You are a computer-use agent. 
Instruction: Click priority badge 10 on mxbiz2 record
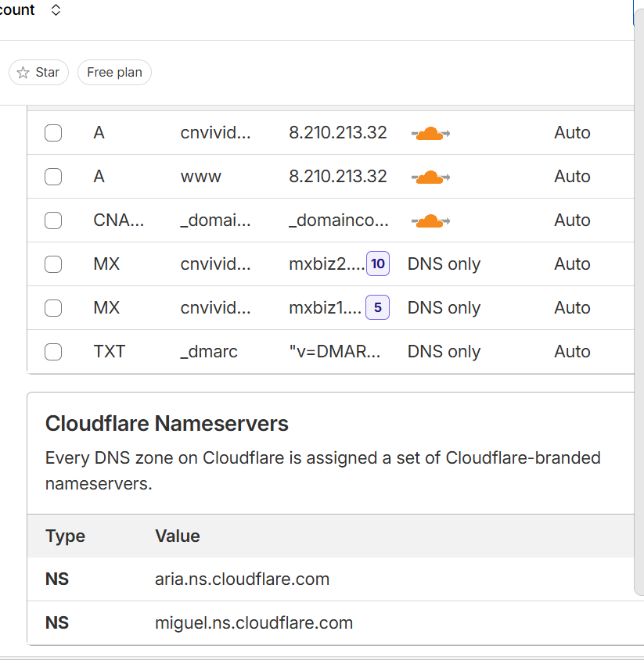coord(378,264)
